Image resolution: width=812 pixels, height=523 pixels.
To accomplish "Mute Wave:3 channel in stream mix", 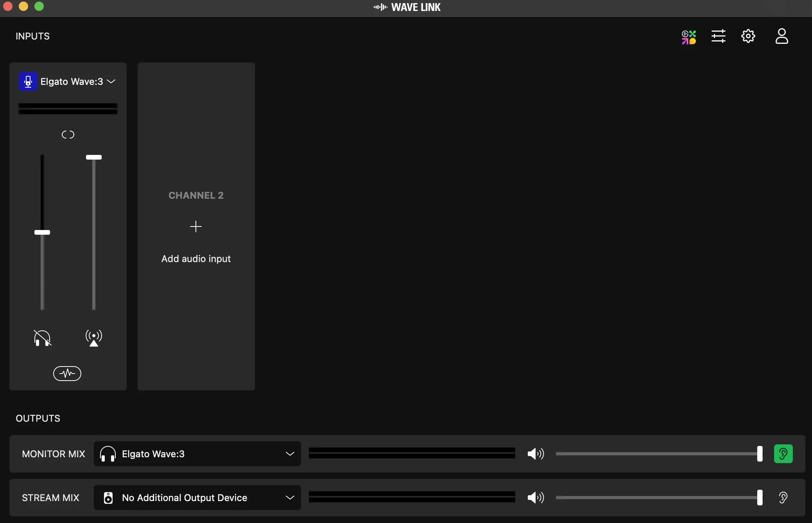I will (x=94, y=338).
